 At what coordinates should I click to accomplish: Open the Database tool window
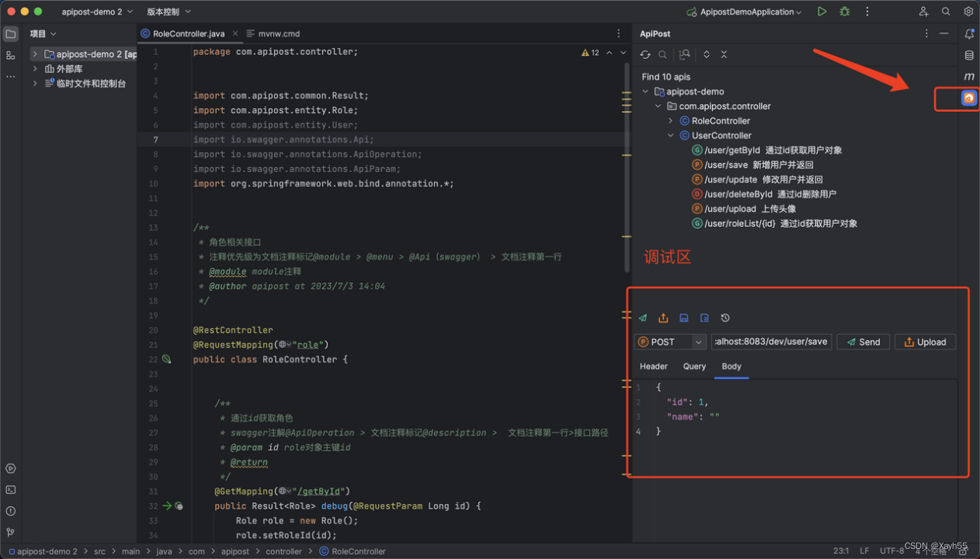pyautogui.click(x=968, y=55)
